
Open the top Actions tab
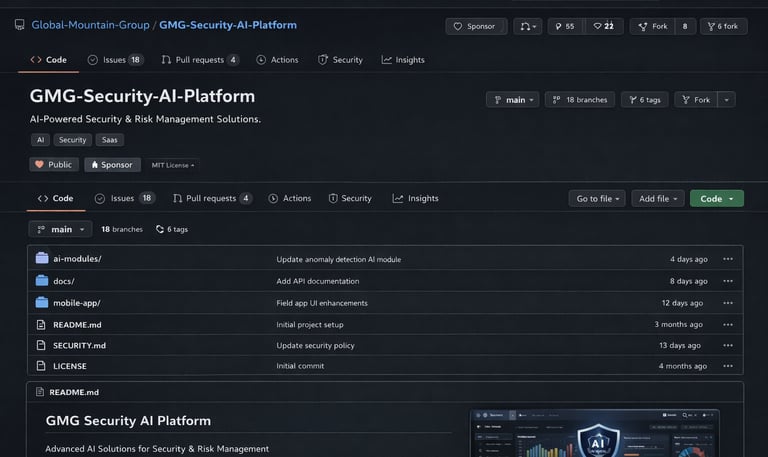pos(277,60)
